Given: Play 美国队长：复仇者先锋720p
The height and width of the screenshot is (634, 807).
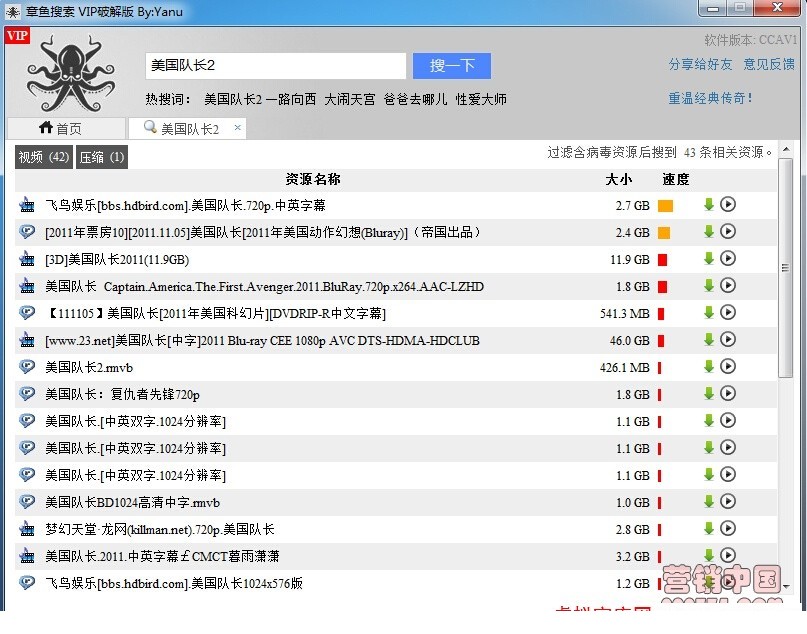Looking at the screenshot, I should click(728, 394).
